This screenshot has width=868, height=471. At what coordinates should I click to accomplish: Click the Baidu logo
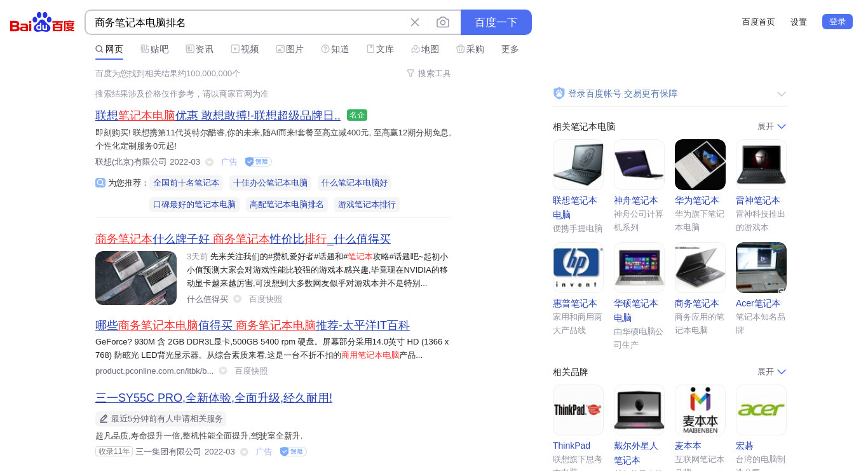tap(43, 23)
